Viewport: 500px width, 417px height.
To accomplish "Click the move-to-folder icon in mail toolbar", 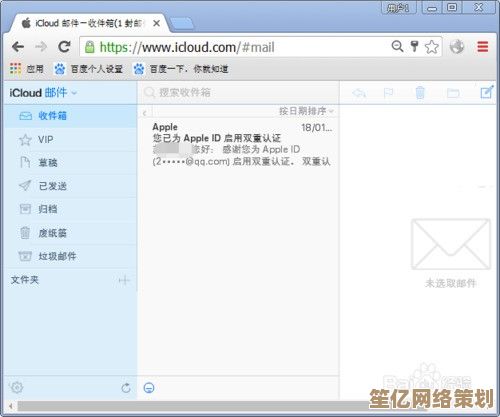I will coord(453,93).
